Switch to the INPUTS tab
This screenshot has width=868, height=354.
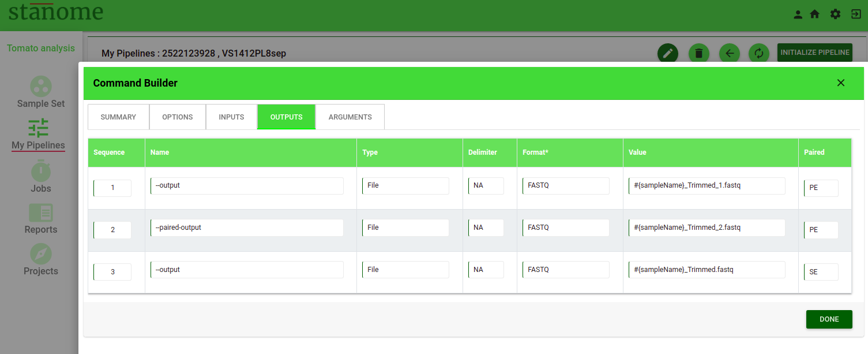click(x=231, y=117)
